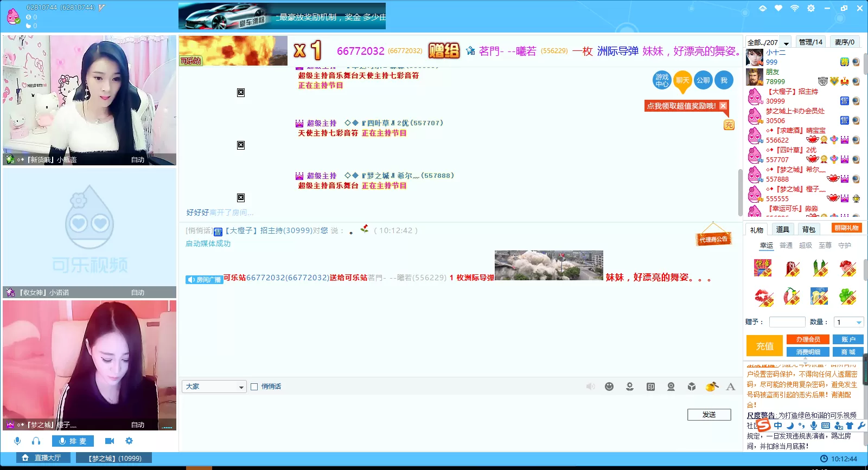Click the title bar heart icon

pyautogui.click(x=778, y=8)
